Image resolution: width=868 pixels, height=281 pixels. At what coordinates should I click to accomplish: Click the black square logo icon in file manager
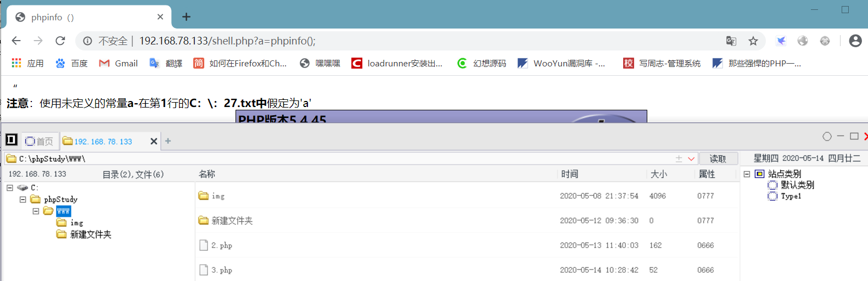tap(11, 140)
